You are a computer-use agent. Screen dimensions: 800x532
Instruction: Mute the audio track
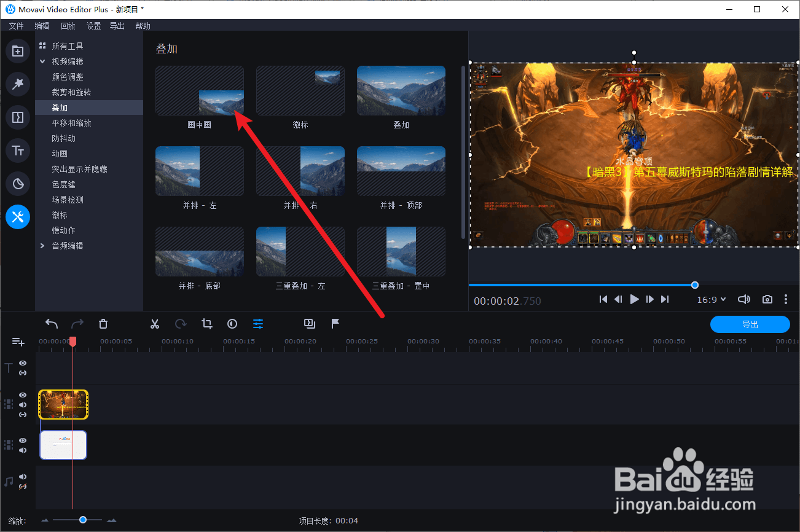point(23,477)
